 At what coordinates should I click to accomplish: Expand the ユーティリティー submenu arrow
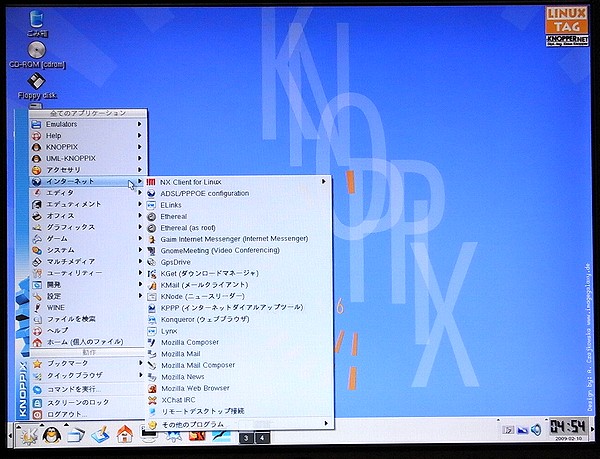click(140, 273)
